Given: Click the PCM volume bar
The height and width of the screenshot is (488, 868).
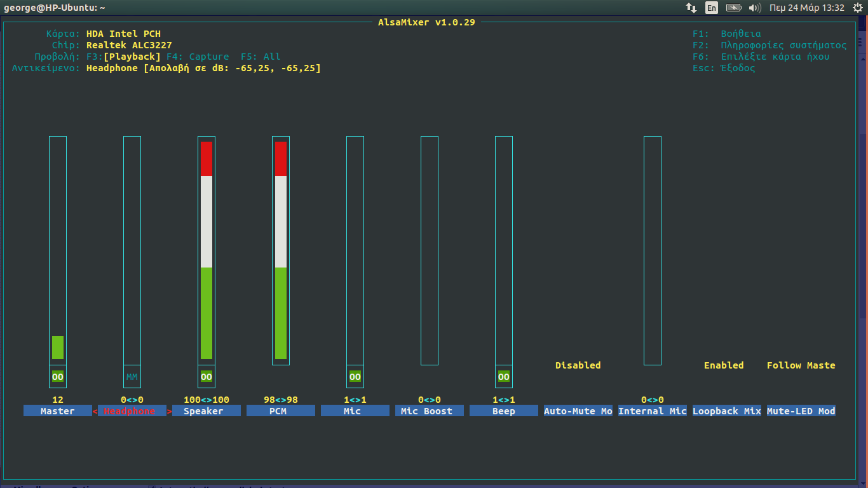Looking at the screenshot, I should click(281, 250).
